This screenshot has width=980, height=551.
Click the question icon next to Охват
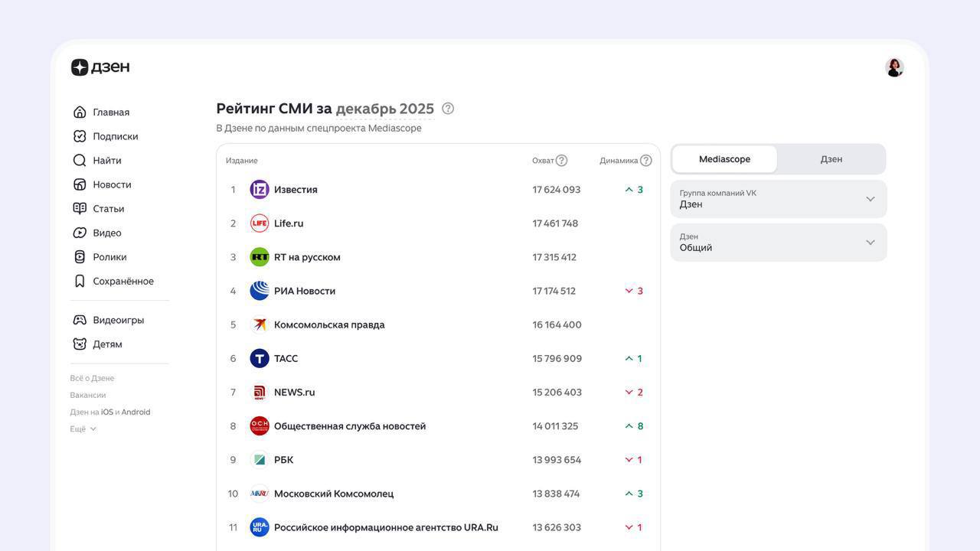(561, 161)
